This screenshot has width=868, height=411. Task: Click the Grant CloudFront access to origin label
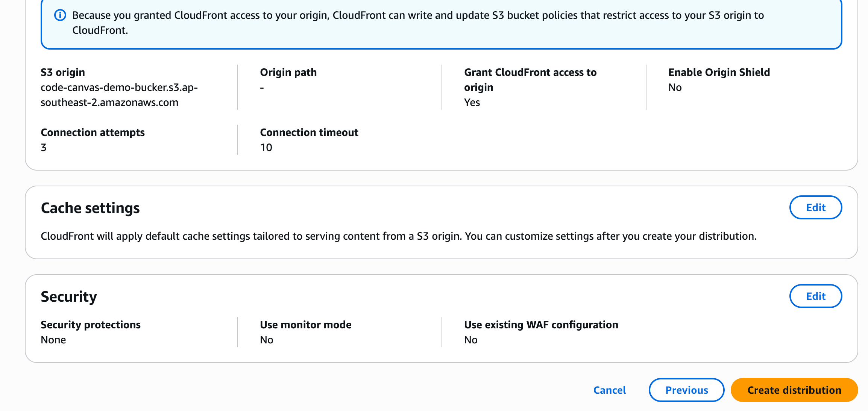point(530,80)
